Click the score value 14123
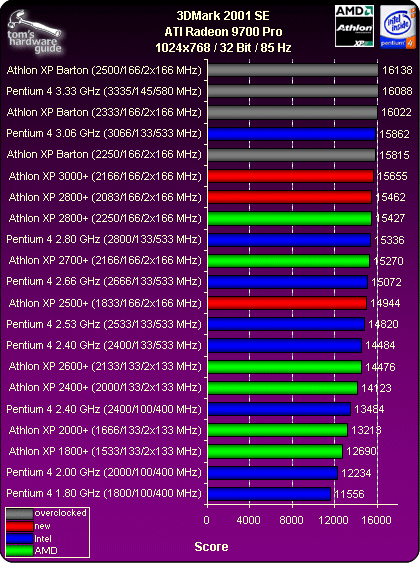The height and width of the screenshot is (563, 420). 376,388
